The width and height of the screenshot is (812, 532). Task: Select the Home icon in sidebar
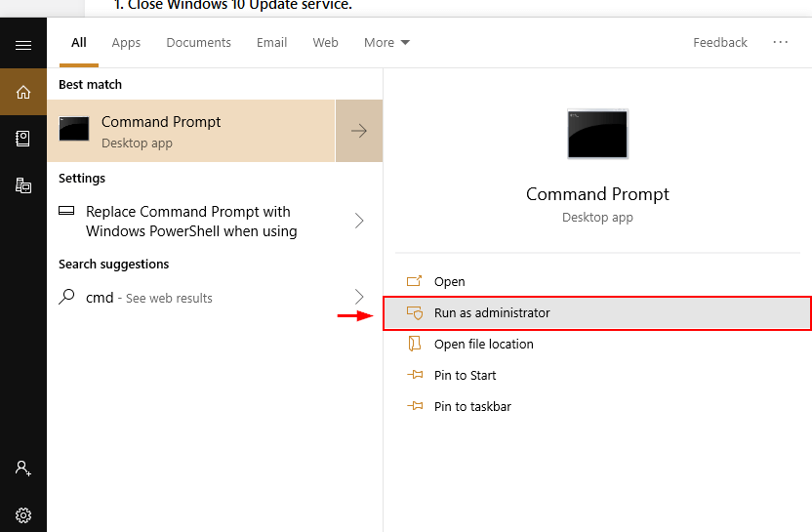pos(23,92)
